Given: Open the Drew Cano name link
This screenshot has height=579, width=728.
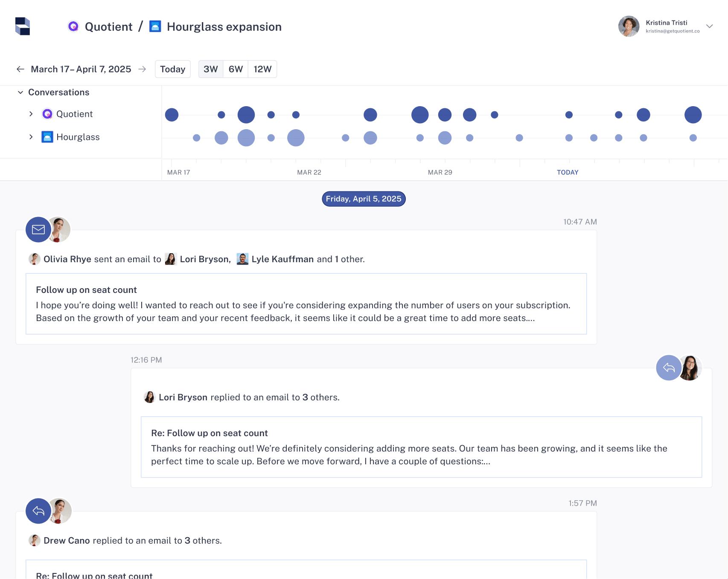Looking at the screenshot, I should [67, 541].
